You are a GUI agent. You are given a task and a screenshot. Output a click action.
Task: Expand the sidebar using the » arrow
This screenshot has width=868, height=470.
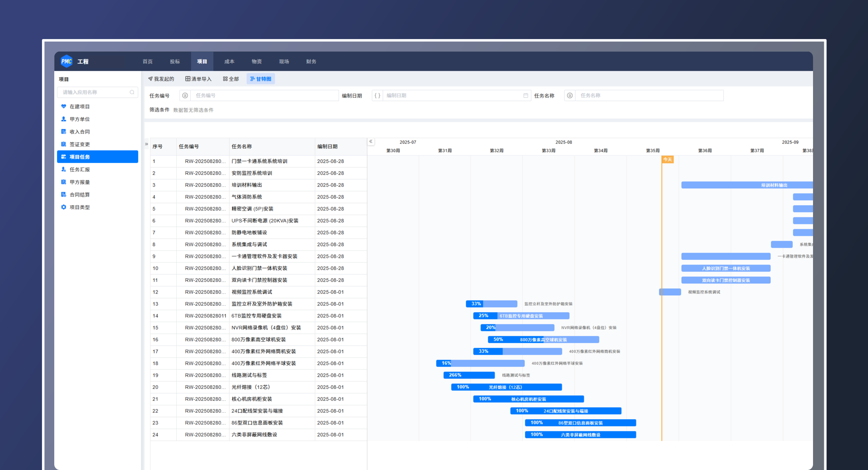(146, 144)
